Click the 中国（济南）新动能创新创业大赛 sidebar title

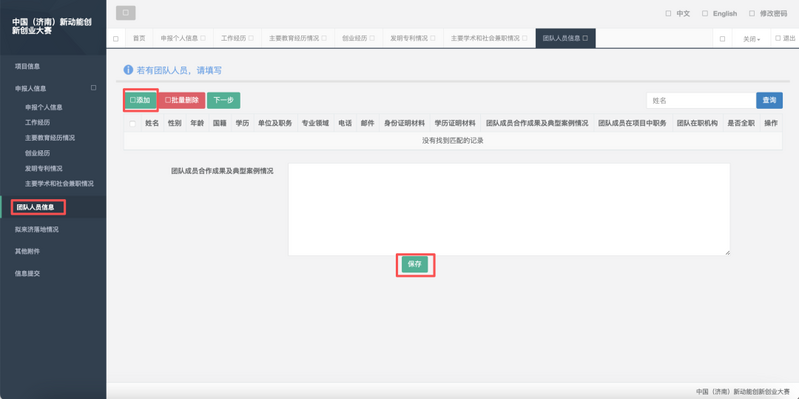[x=51, y=26]
